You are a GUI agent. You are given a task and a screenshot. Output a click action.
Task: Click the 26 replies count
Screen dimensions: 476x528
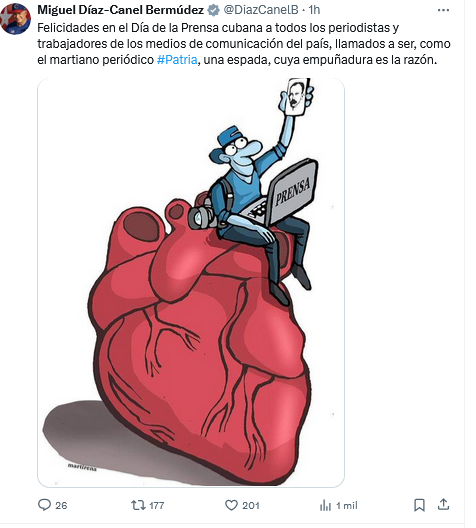point(61,505)
